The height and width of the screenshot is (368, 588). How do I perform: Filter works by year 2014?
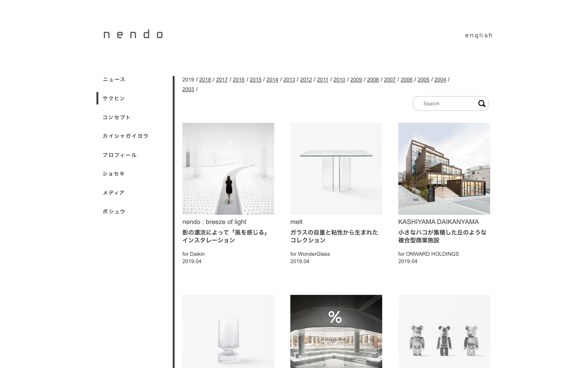[x=272, y=80]
